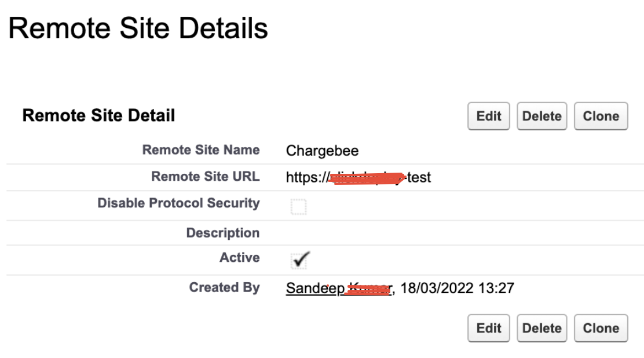Image resolution: width=644 pixels, height=358 pixels.
Task: Click the Created By field label
Action: pyautogui.click(x=224, y=287)
